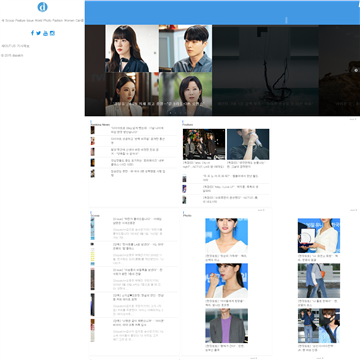Open the Dispatch round 'd' logo
The height and width of the screenshot is (360, 360).
(42, 7)
